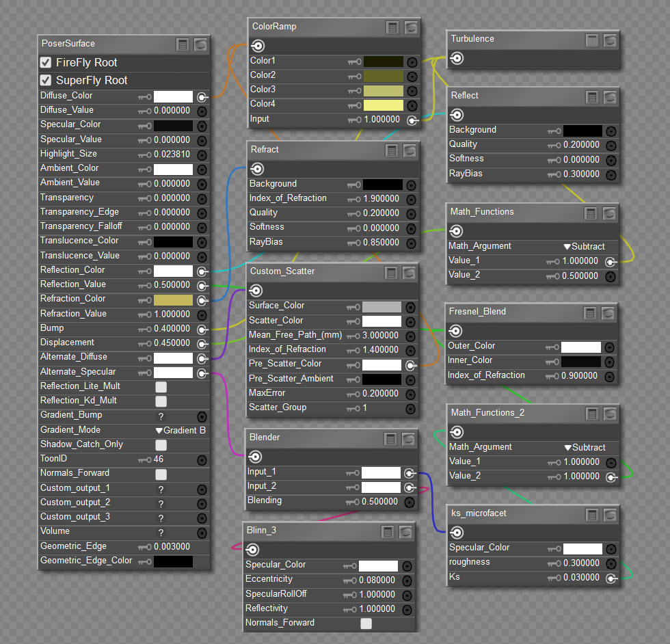This screenshot has height=644, width=670.
Task: Click ks_microfacet node output socket
Action: click(x=457, y=533)
